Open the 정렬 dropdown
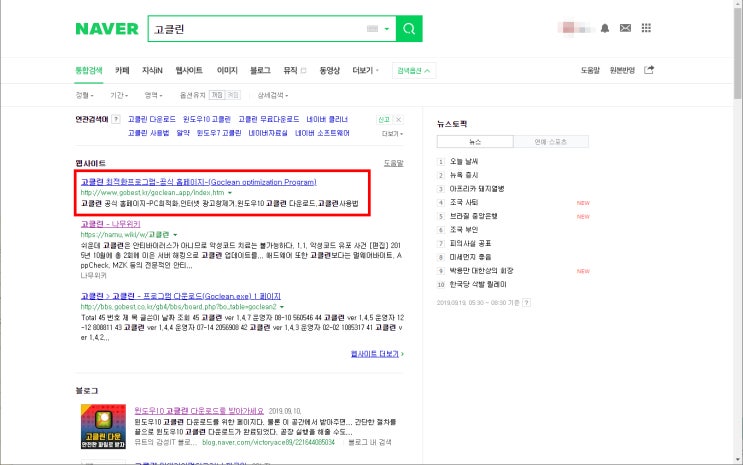The height and width of the screenshot is (465, 743). pos(84,95)
